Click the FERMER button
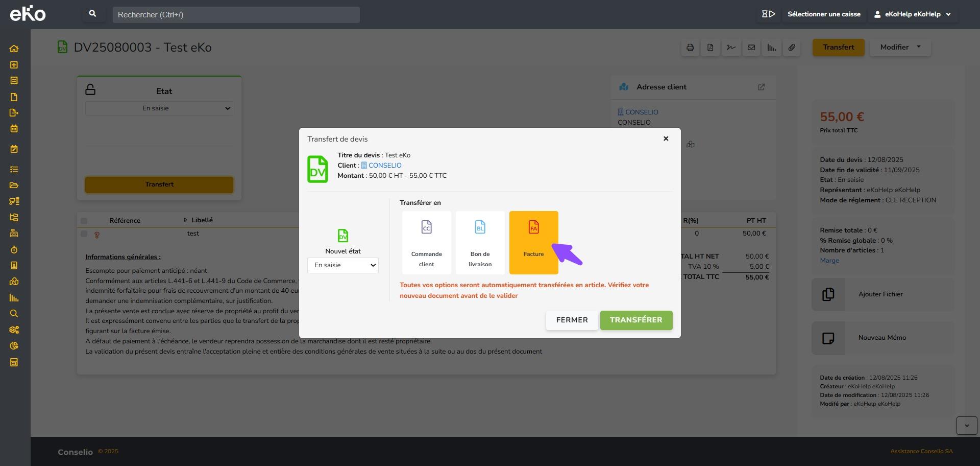 click(x=572, y=320)
